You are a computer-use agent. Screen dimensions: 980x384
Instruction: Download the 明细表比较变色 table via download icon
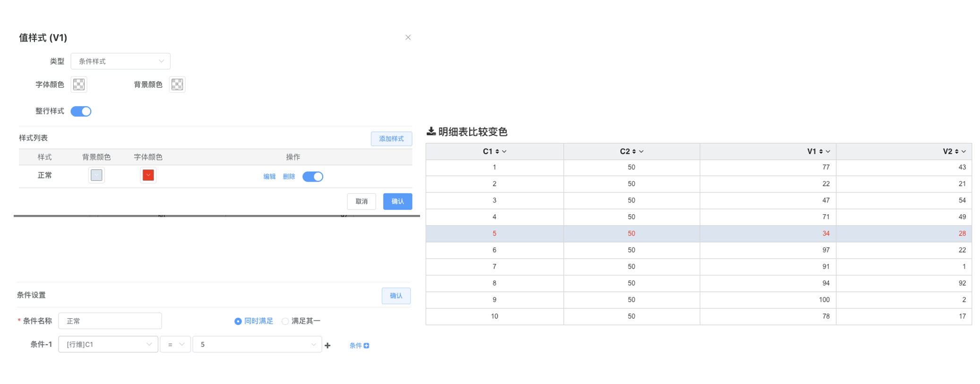click(431, 131)
